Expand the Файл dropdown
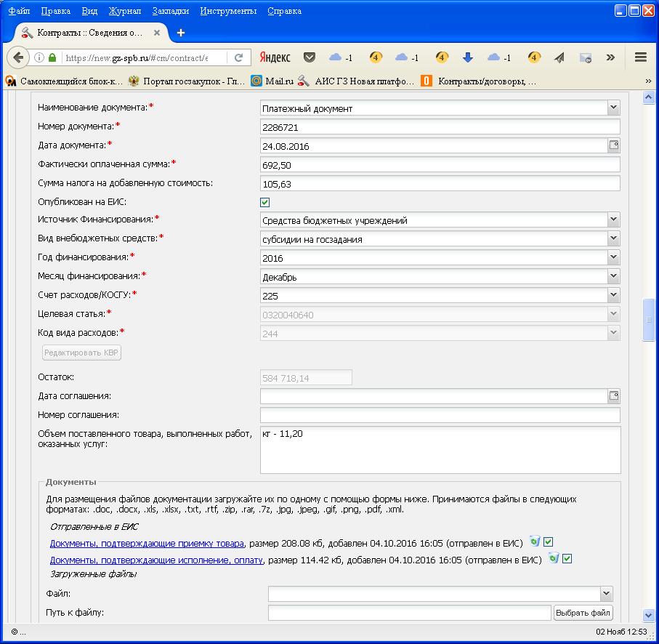 (606, 594)
